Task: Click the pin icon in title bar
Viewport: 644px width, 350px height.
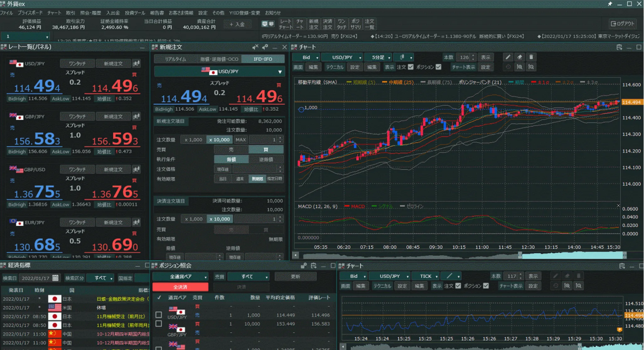Action: (610, 4)
